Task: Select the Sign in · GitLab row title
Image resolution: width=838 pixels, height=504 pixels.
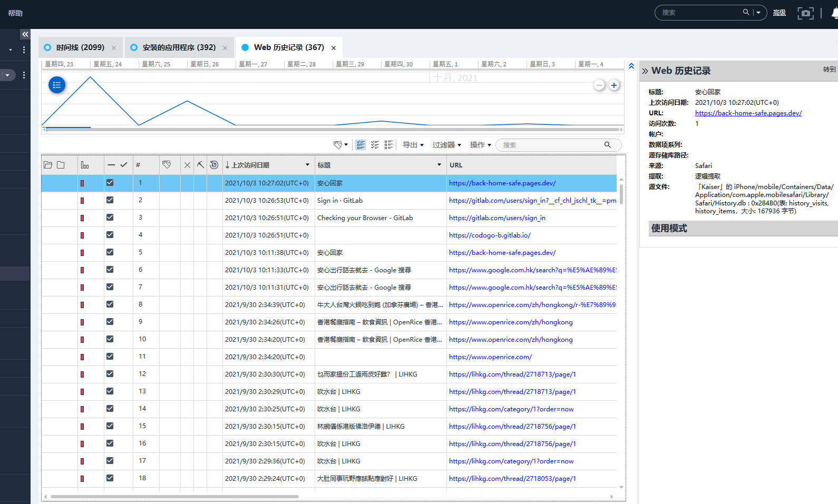Action: coord(340,201)
